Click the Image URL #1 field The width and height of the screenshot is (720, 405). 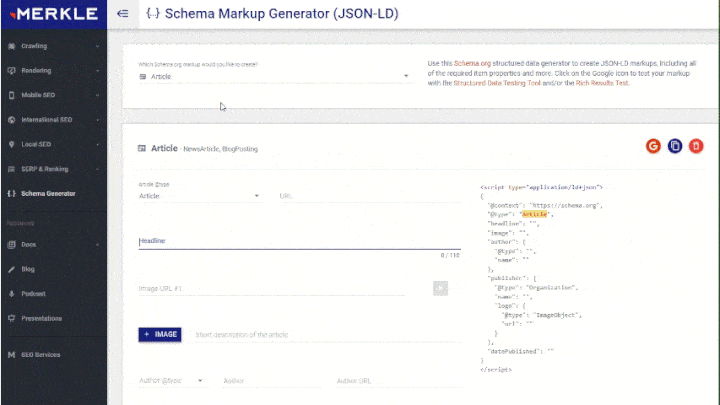[x=271, y=288]
